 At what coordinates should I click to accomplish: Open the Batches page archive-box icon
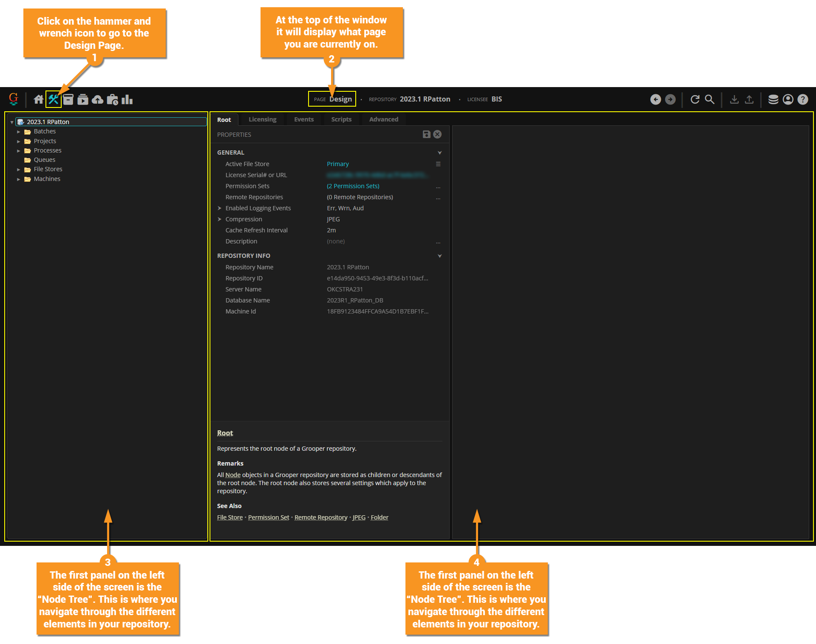pyautogui.click(x=68, y=99)
